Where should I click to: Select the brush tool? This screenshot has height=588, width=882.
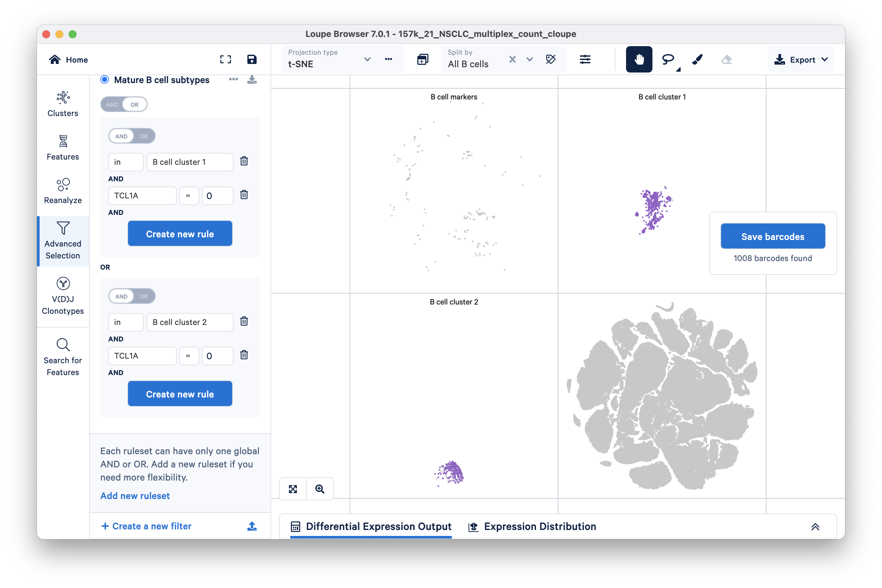(x=697, y=59)
